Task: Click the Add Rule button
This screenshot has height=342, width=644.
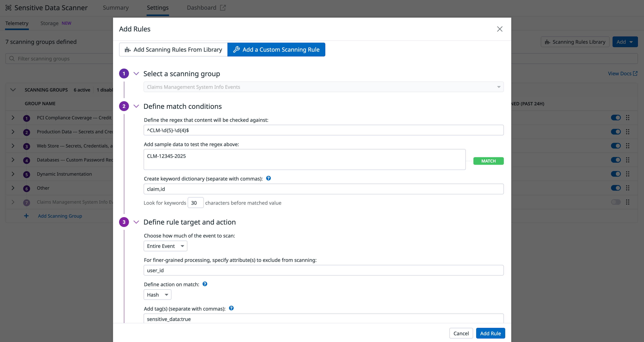Action: (490, 333)
